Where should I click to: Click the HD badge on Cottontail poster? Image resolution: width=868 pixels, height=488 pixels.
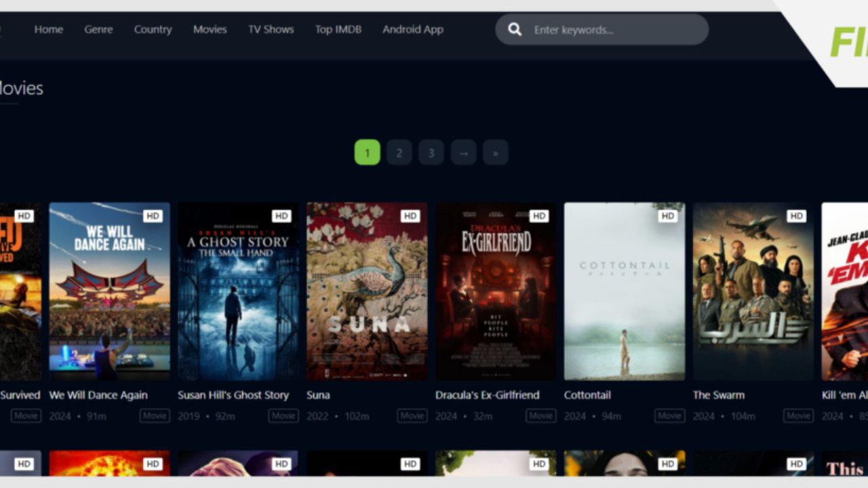(x=668, y=216)
